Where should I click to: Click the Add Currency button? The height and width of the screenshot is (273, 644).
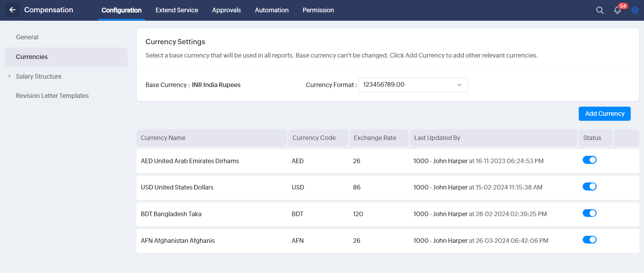point(604,114)
